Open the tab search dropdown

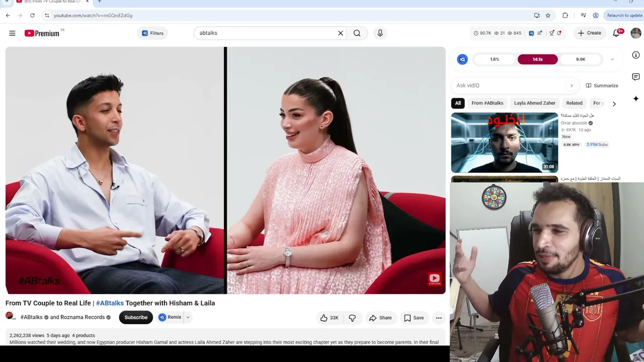[x=7, y=2]
